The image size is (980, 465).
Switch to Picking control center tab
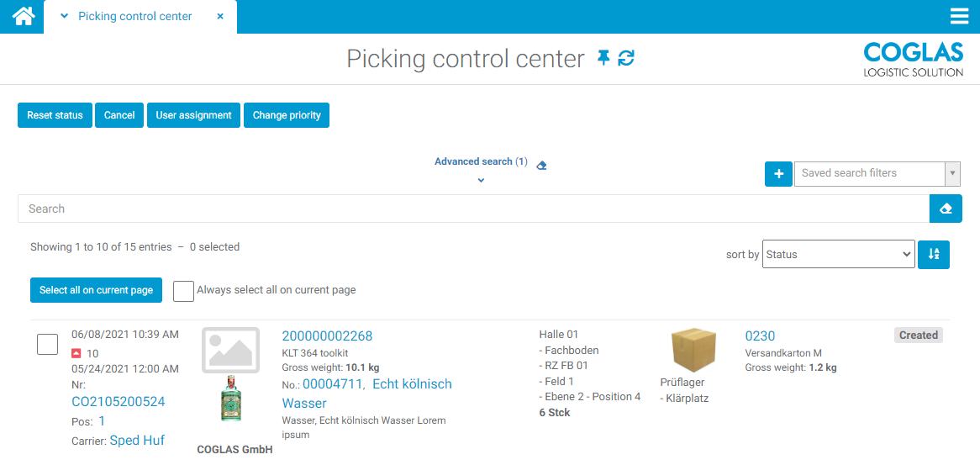click(134, 17)
